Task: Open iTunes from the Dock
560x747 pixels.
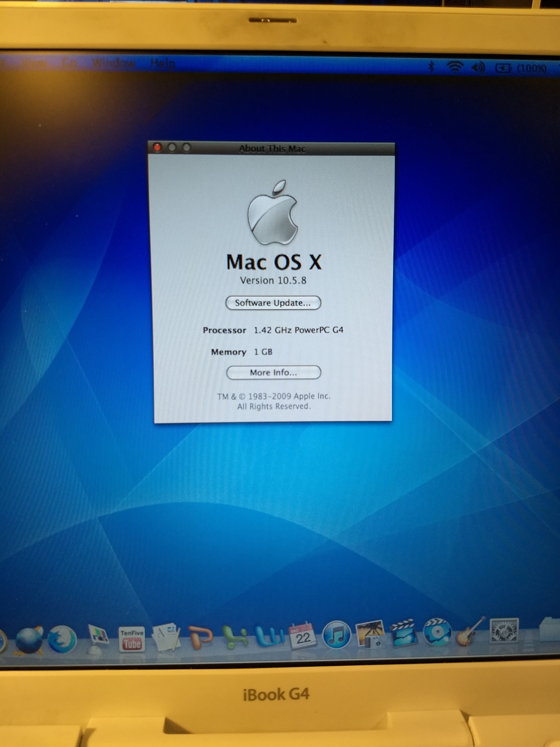Action: 336,634
